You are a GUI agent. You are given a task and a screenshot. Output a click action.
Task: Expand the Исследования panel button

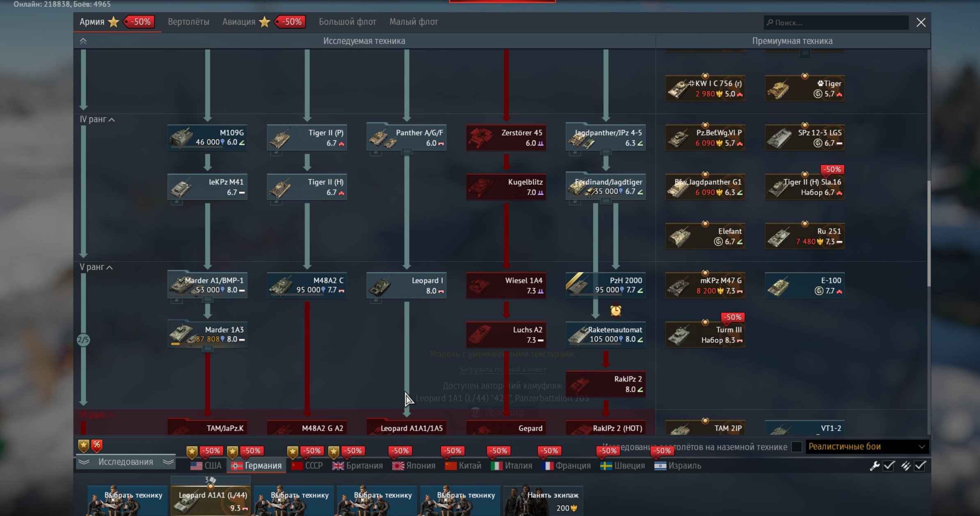[x=126, y=462]
